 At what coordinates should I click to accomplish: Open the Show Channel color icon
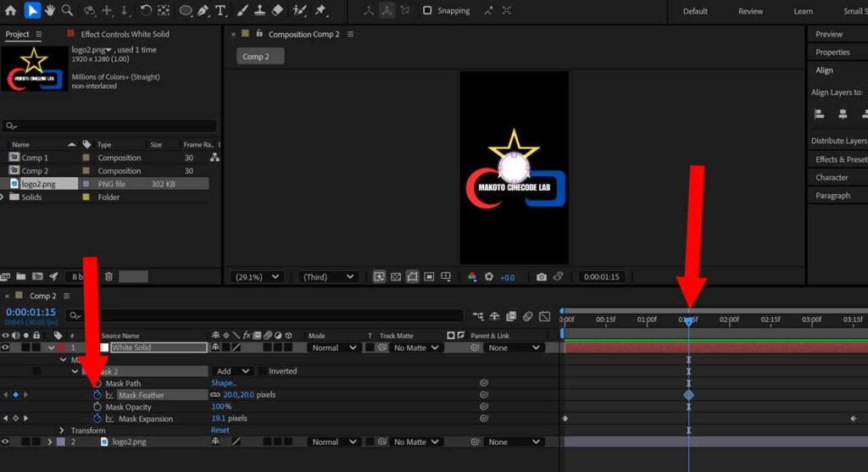471,276
